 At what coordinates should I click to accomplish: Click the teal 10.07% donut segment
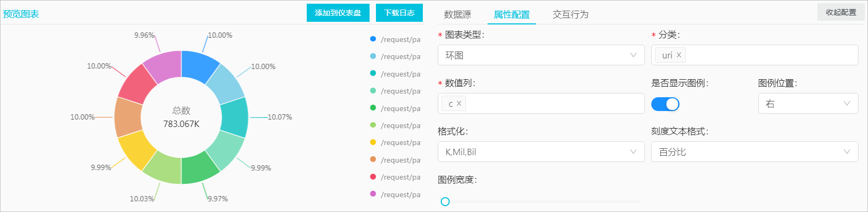[235, 117]
